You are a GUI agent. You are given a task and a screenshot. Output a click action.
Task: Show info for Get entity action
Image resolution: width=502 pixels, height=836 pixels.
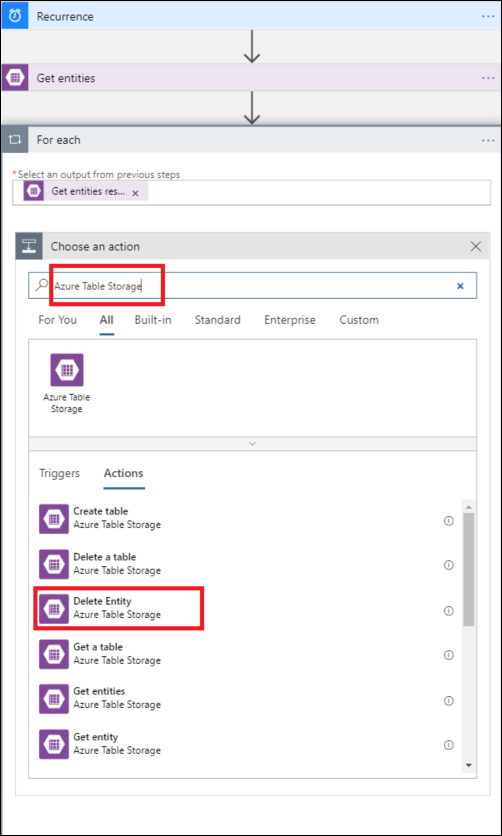coord(449,745)
